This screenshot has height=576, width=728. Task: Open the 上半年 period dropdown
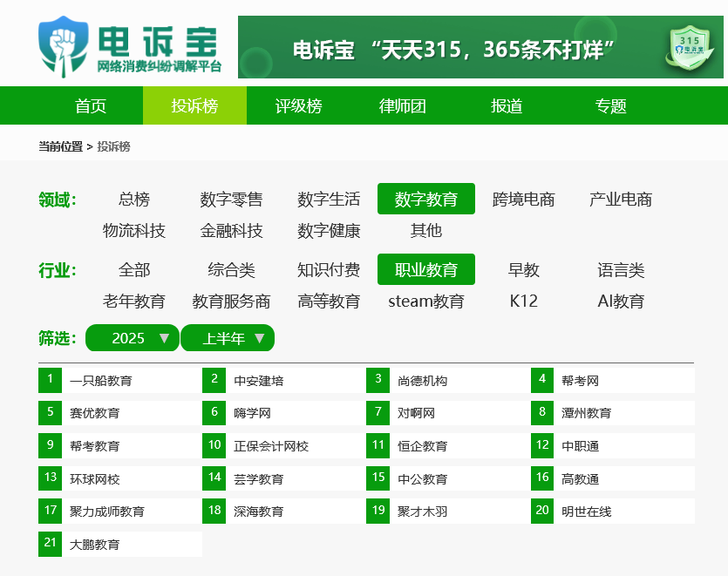(228, 338)
